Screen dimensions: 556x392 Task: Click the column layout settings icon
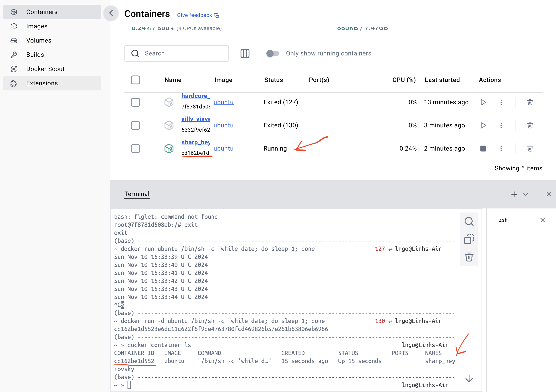tap(245, 53)
